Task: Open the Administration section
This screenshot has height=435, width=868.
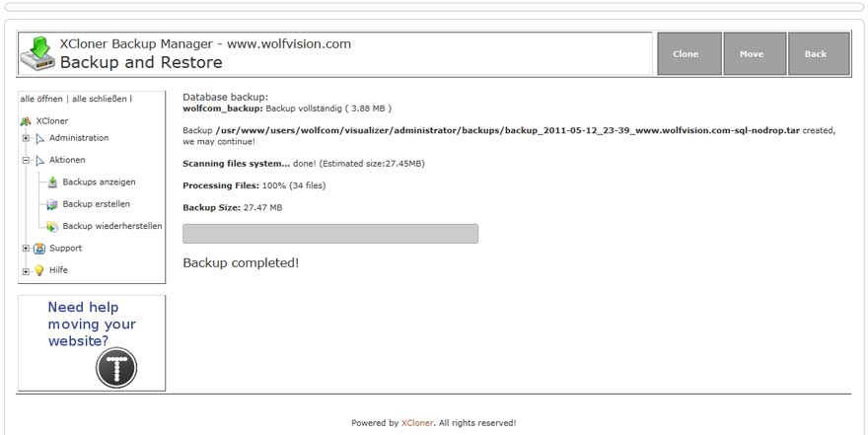Action: pos(79,138)
